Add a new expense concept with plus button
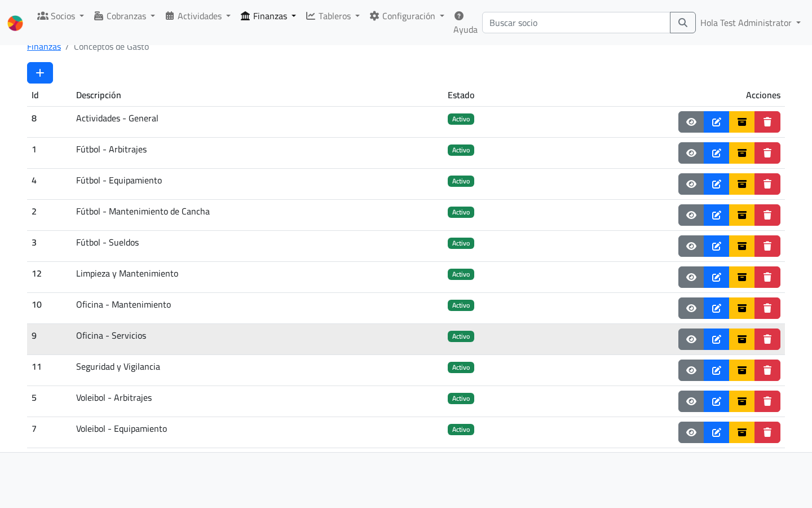The width and height of the screenshot is (812, 508). coord(40,73)
